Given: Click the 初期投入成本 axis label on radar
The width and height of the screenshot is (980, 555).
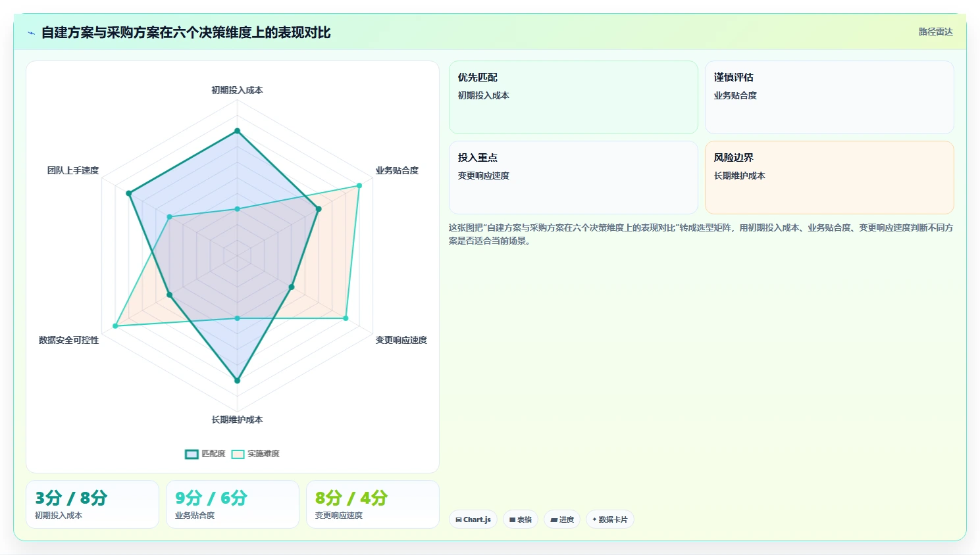Looking at the screenshot, I should point(237,90).
